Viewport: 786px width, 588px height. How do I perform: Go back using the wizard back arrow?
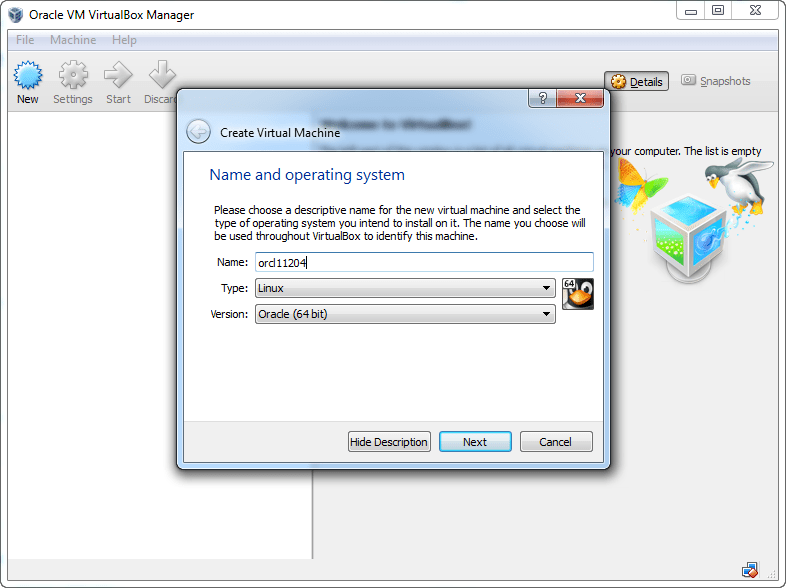[199, 132]
